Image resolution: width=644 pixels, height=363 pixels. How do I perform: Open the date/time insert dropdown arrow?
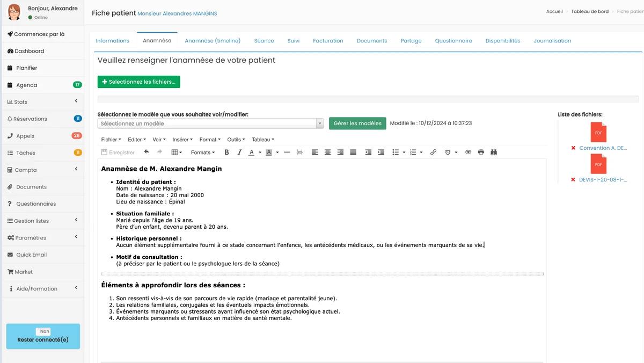[x=456, y=153]
